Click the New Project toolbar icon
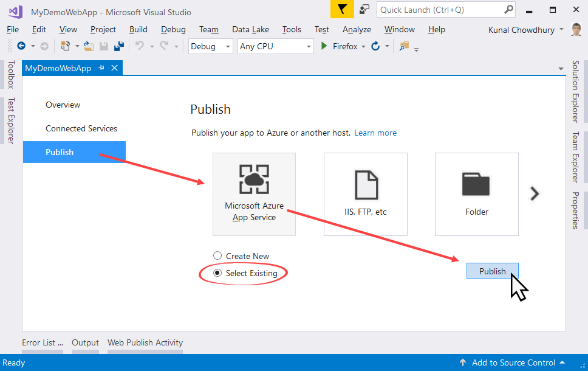This screenshot has width=588, height=371. (66, 46)
